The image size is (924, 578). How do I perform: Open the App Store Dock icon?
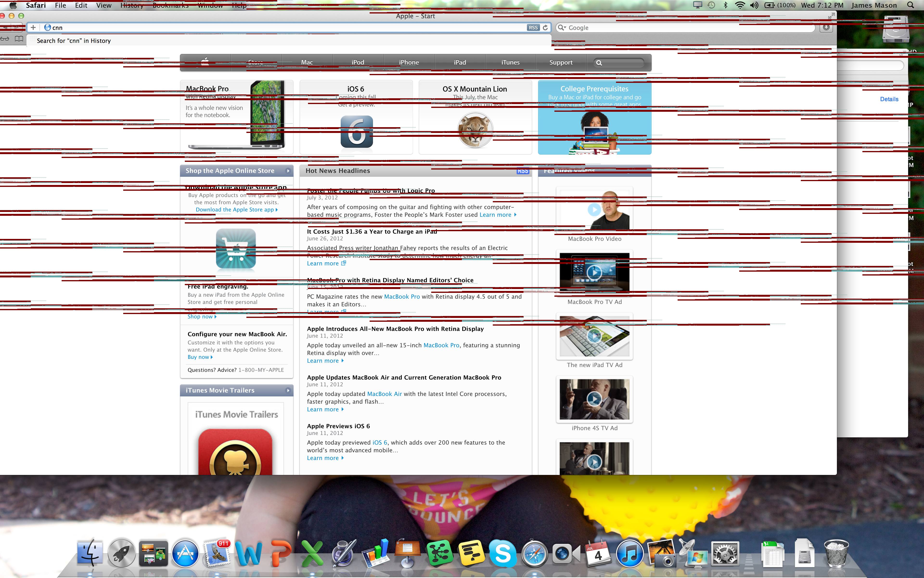point(185,553)
